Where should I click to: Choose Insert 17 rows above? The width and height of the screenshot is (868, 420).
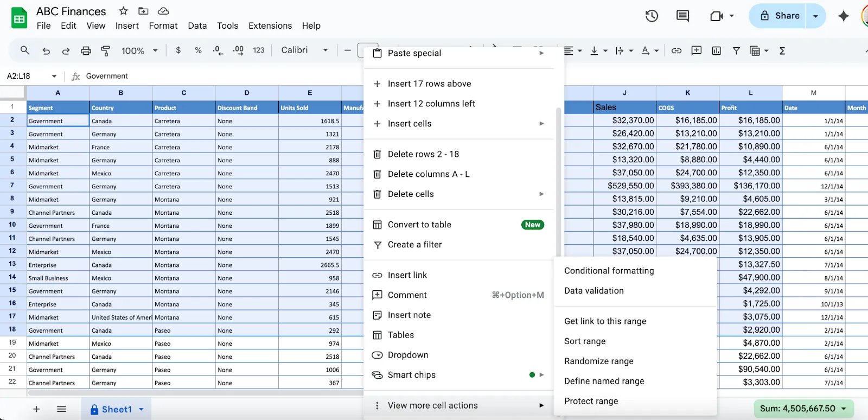click(x=459, y=84)
